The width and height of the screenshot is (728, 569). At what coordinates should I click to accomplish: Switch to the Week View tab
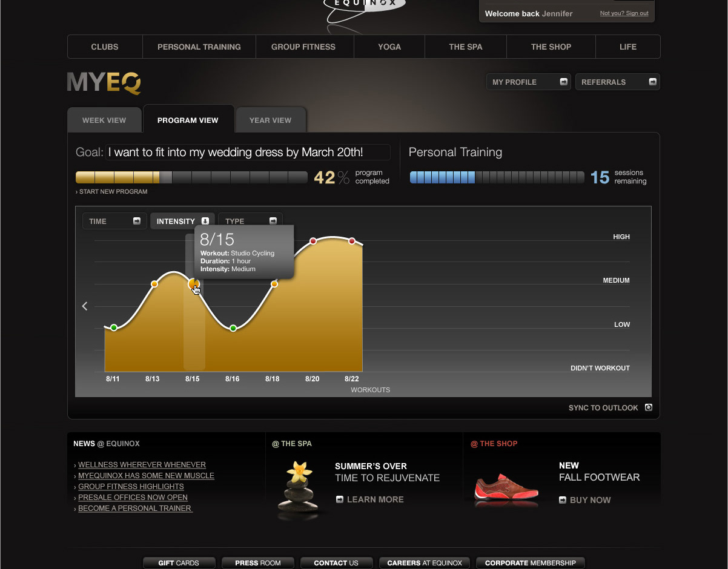(x=104, y=120)
